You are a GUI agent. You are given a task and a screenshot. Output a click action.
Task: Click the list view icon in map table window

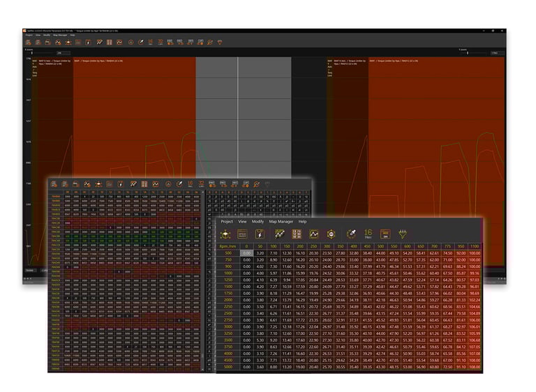(242, 234)
